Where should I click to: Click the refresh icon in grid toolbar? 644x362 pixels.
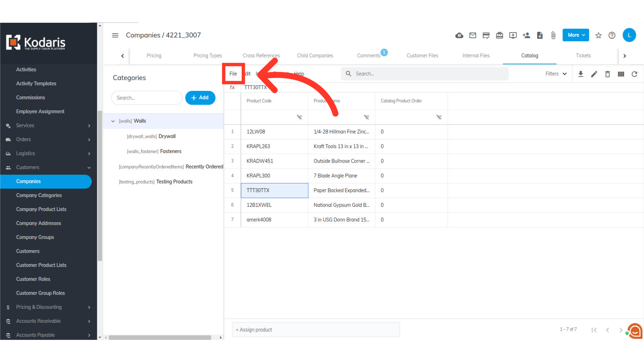click(634, 74)
